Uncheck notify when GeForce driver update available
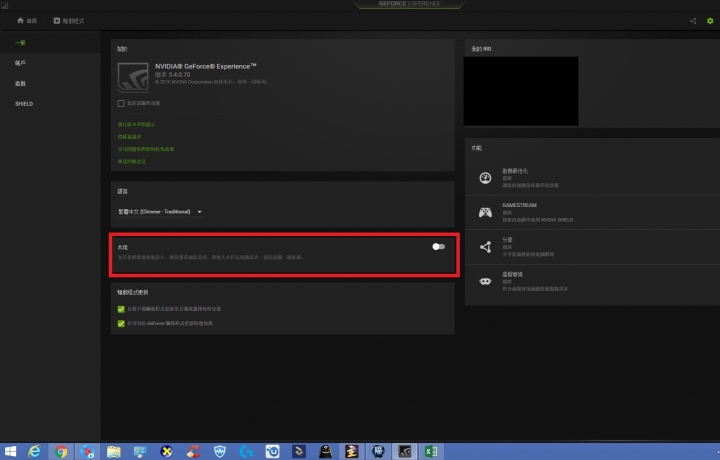 click(x=121, y=323)
